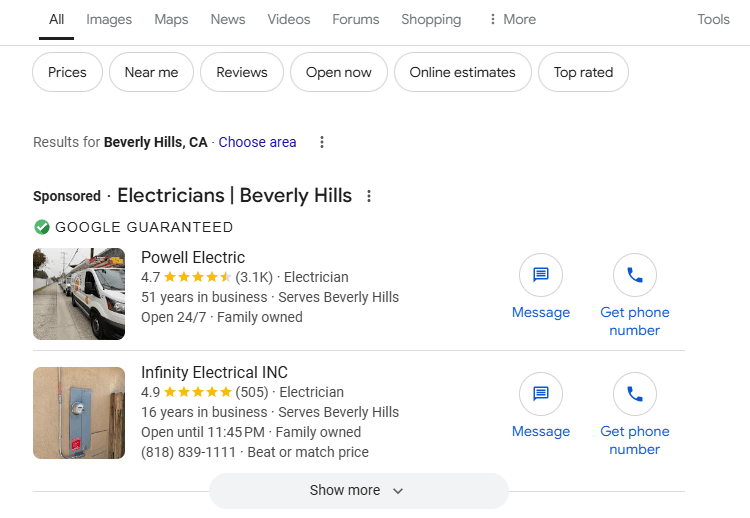750x518 pixels.
Task: Apply the Near me filter chip
Action: (x=151, y=72)
